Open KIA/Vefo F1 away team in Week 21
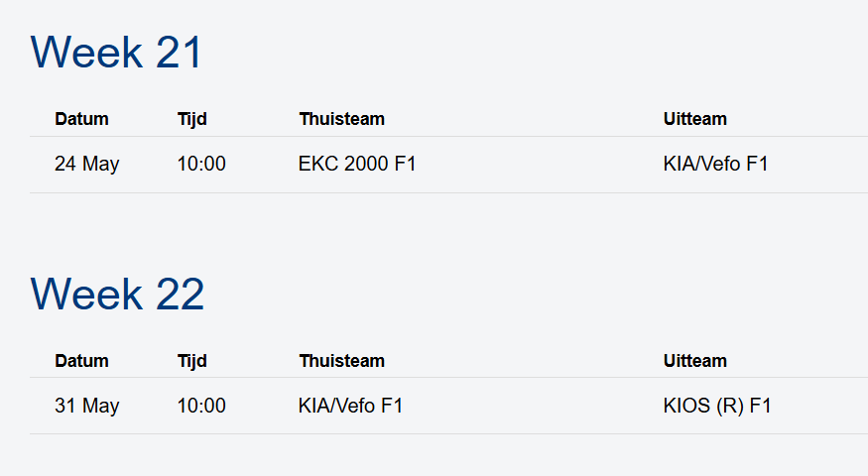 716,164
